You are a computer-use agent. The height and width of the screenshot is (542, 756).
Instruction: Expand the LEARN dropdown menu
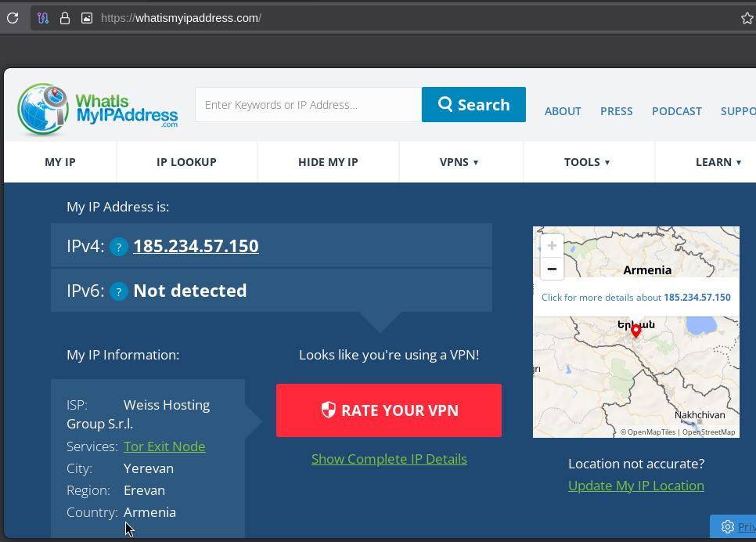point(718,162)
